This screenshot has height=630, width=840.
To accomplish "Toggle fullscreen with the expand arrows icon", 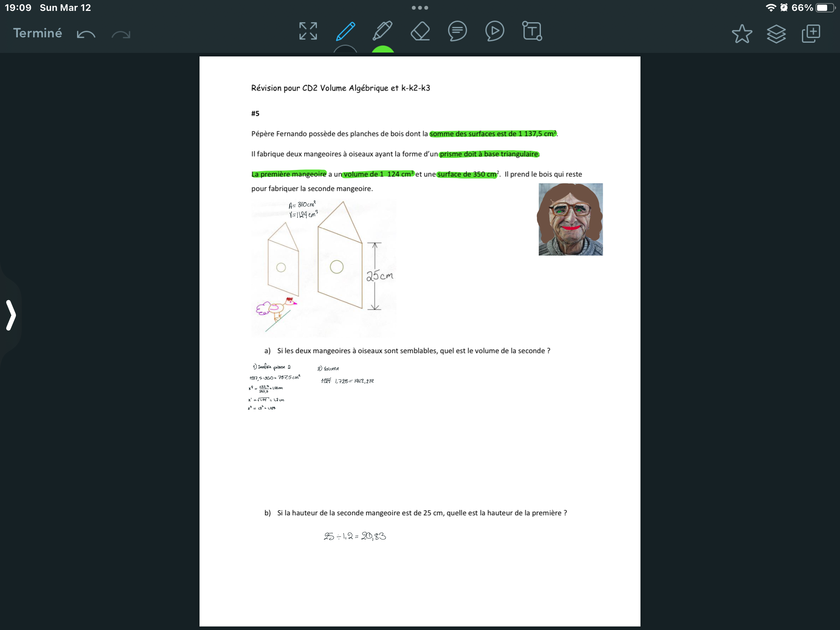I will pyautogui.click(x=308, y=31).
